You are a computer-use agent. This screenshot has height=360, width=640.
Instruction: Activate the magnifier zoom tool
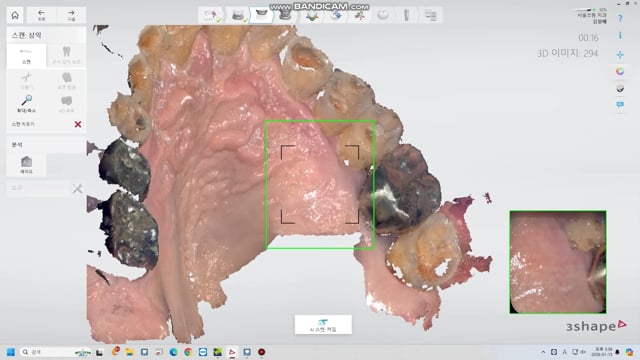(27, 104)
